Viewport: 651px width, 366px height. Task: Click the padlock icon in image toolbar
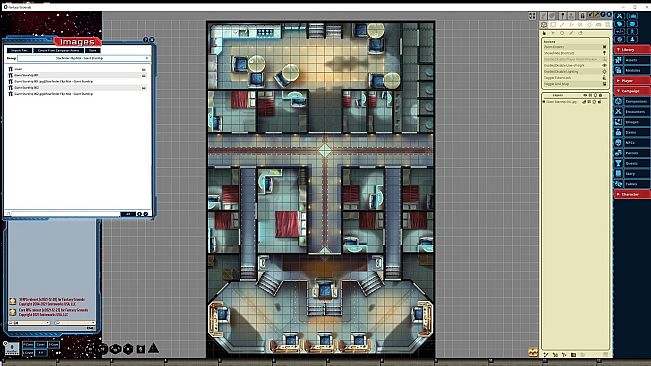click(582, 16)
